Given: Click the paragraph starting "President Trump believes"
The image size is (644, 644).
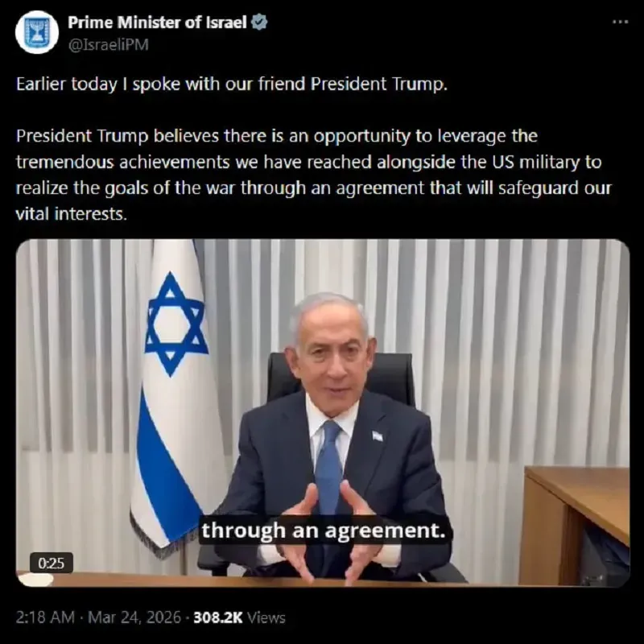Looking at the screenshot, I should pos(314,175).
